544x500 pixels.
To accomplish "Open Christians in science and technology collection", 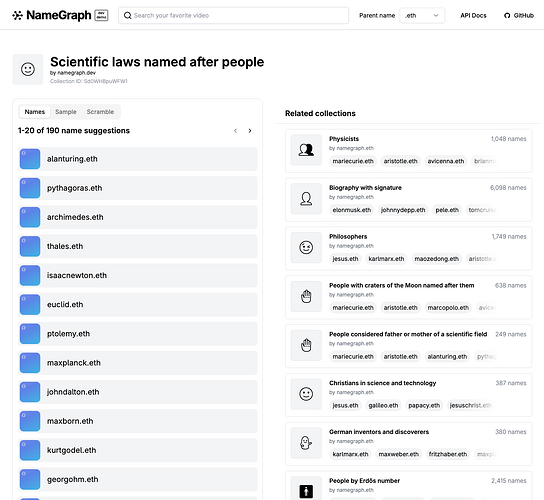I will click(x=408, y=395).
